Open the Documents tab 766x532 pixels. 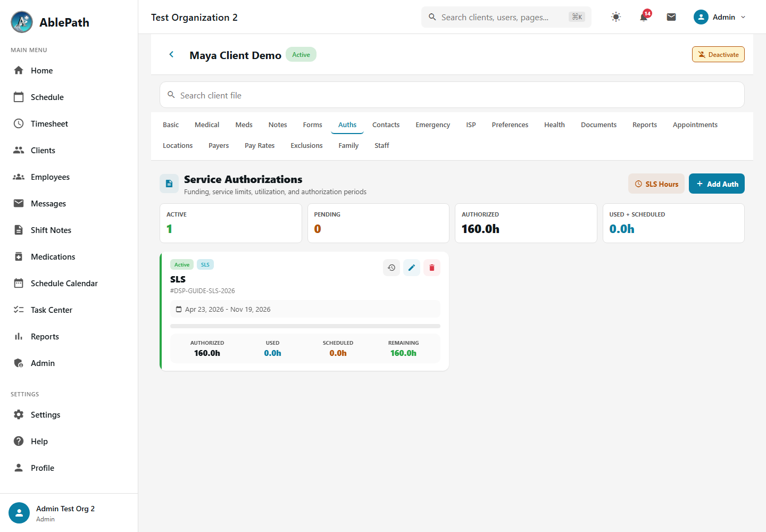click(x=598, y=125)
